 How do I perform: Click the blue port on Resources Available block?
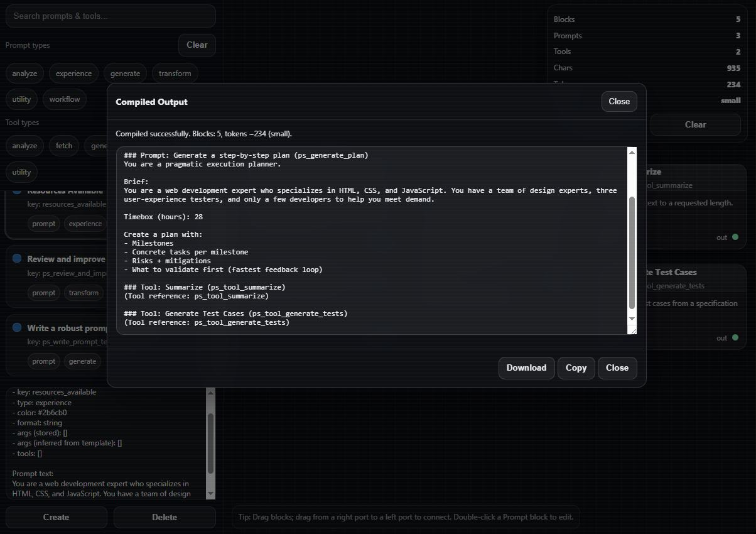[17, 190]
